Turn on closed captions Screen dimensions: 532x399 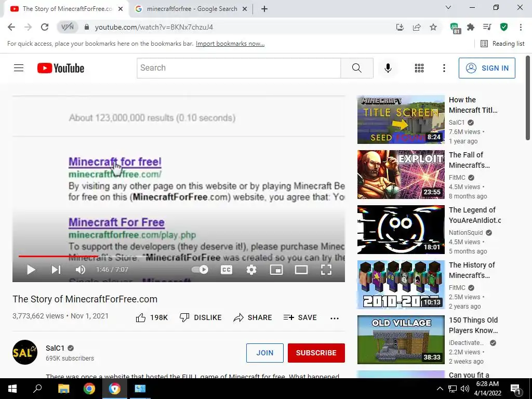(227, 270)
